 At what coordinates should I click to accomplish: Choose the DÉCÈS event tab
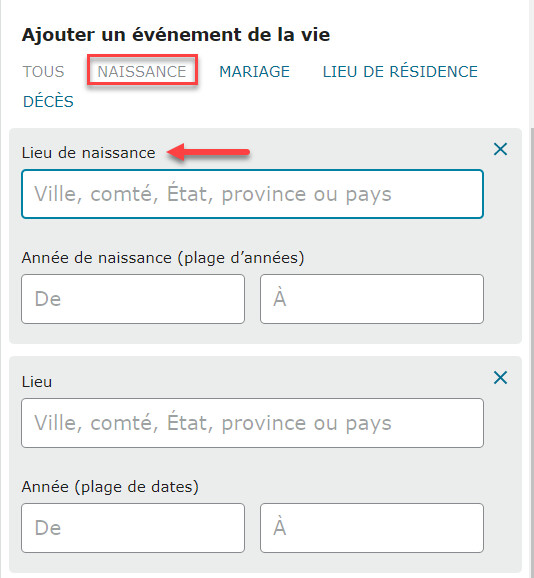(x=48, y=101)
